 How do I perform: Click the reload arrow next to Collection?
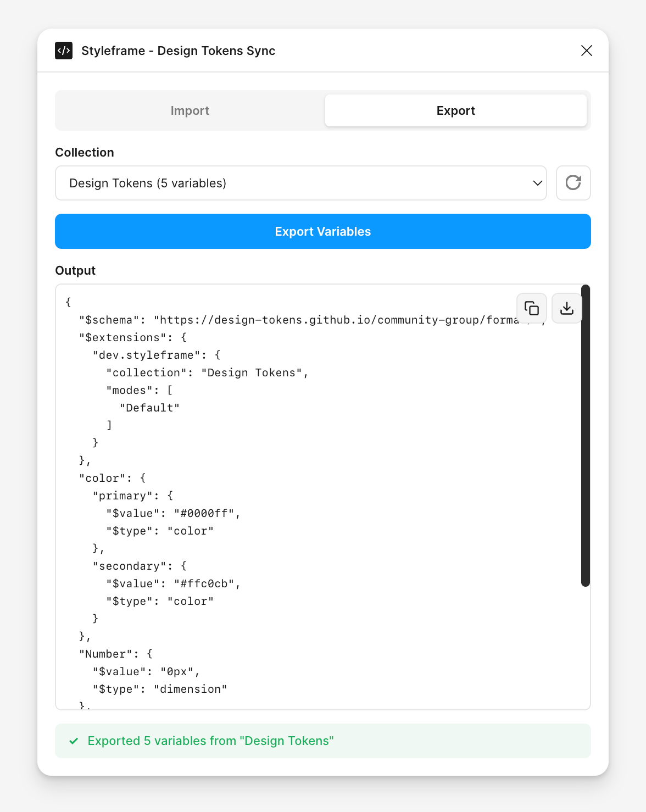(x=573, y=183)
